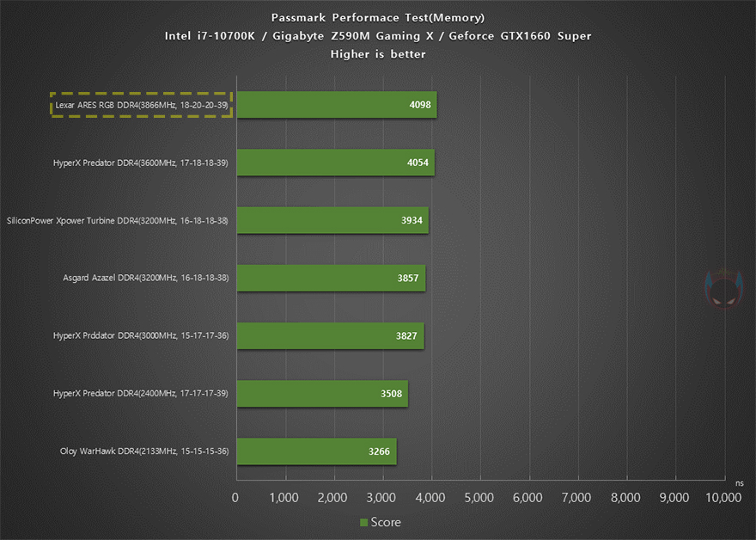
Task: Click the axis label 0
Action: pyautogui.click(x=235, y=498)
